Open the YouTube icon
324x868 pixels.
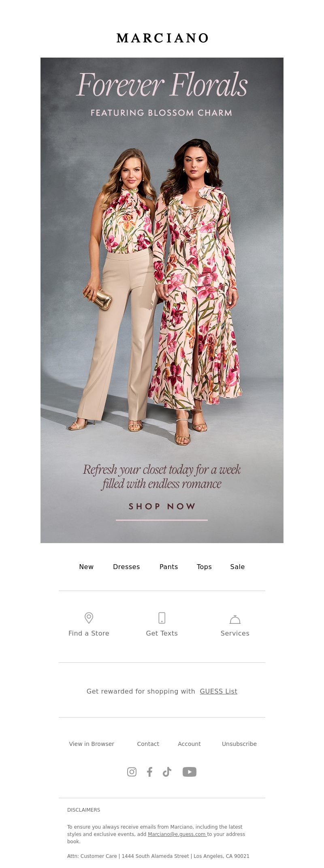[x=189, y=772]
